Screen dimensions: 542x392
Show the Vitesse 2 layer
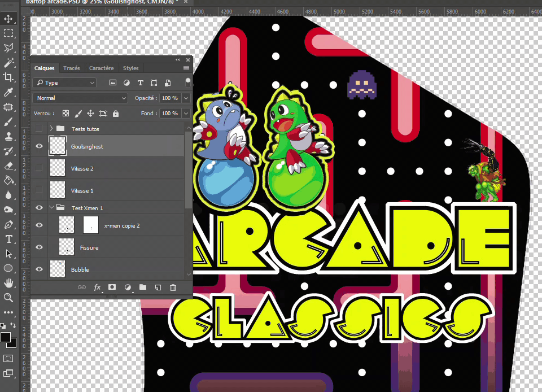click(39, 168)
